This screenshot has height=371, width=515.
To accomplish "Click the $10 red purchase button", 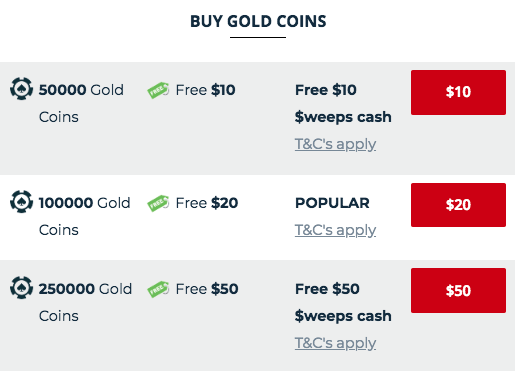I will point(458,92).
